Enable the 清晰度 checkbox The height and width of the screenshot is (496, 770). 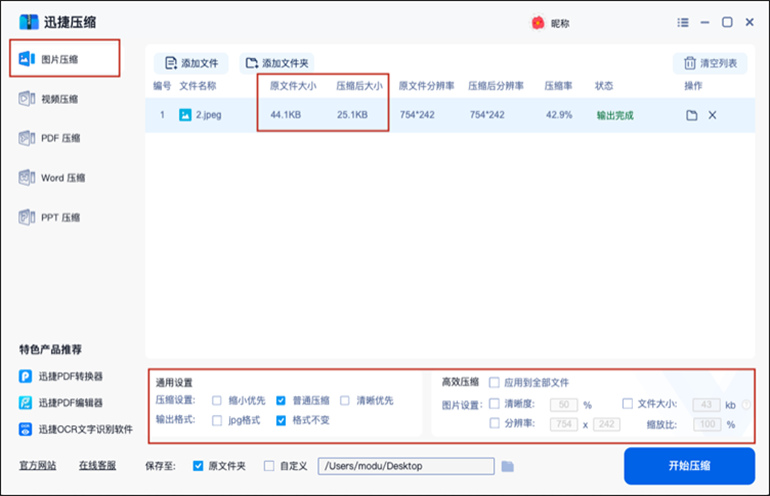click(494, 404)
